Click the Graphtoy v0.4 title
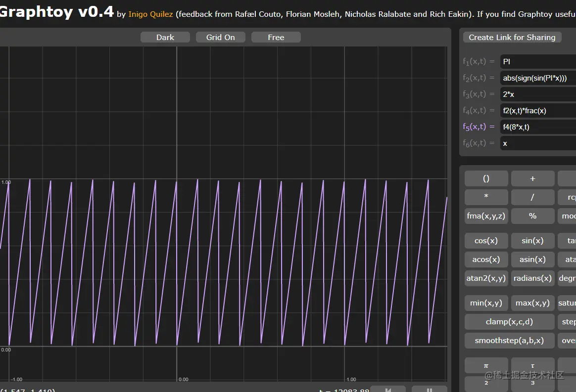Image resolution: width=576 pixels, height=392 pixels. tap(56, 12)
